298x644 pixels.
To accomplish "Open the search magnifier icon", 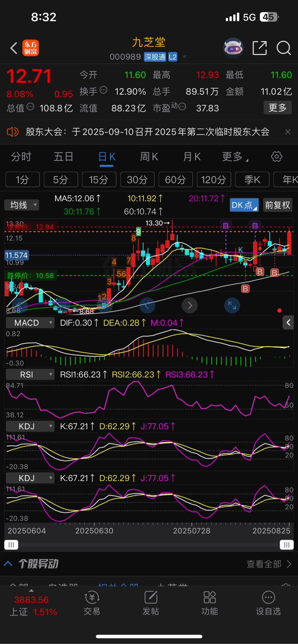I will pyautogui.click(x=284, y=48).
